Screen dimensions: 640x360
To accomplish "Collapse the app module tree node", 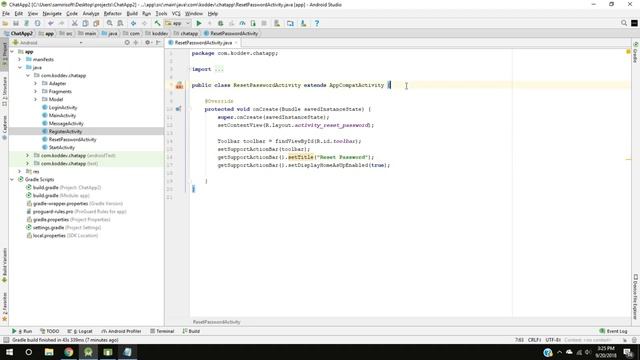I will point(12,51).
